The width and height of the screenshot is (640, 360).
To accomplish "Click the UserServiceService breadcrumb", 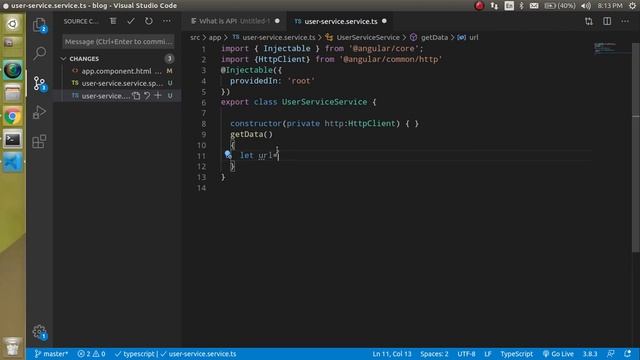I will [368, 37].
